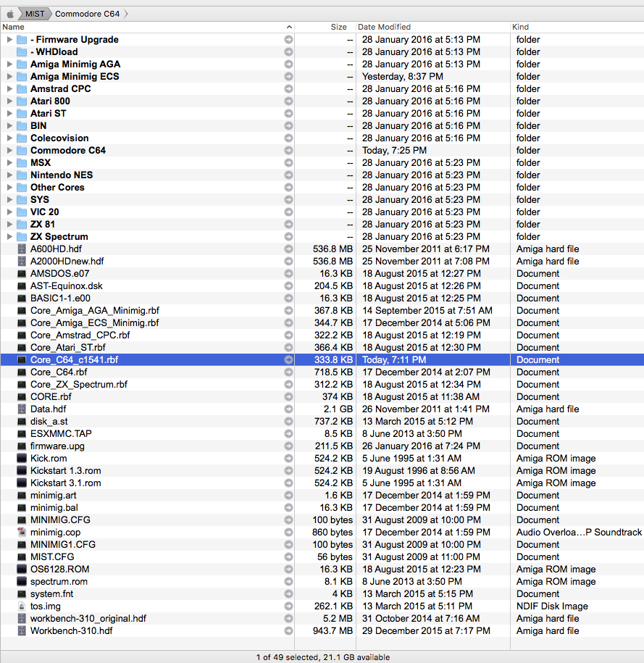The width and height of the screenshot is (644, 663).
Task: Click the SYS folder icon
Action: 22,199
